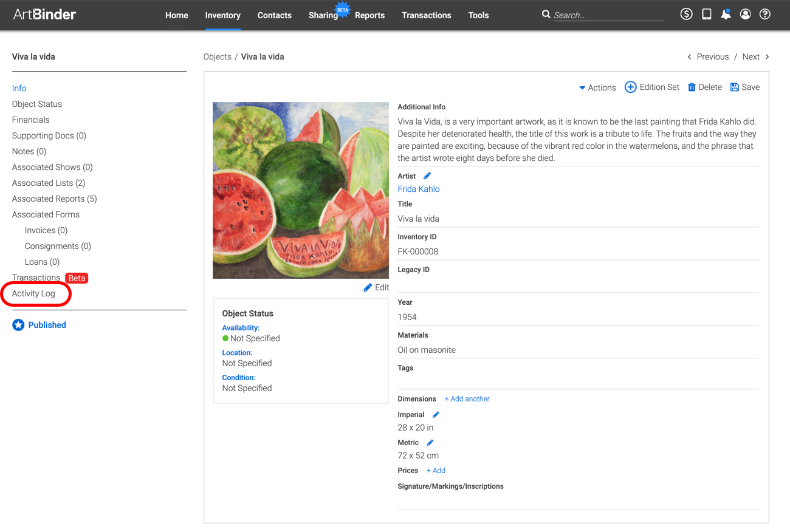The width and height of the screenshot is (790, 532).
Task: Click the Published status link
Action: [47, 325]
